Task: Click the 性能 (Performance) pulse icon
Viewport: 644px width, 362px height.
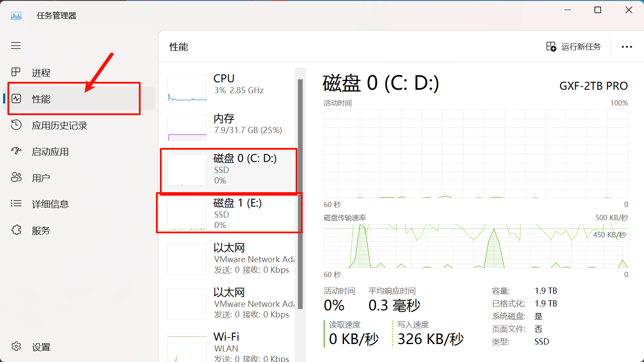Action: (16, 98)
